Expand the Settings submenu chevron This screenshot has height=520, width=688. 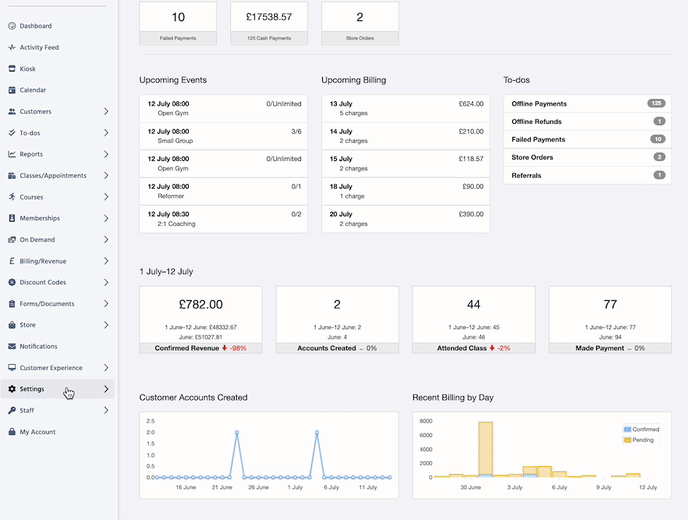[106, 389]
